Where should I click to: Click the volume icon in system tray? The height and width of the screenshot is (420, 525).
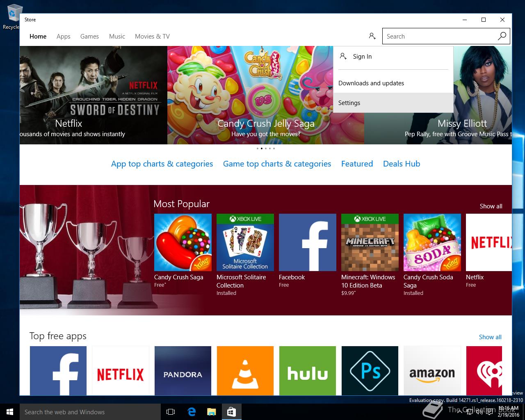(479, 412)
